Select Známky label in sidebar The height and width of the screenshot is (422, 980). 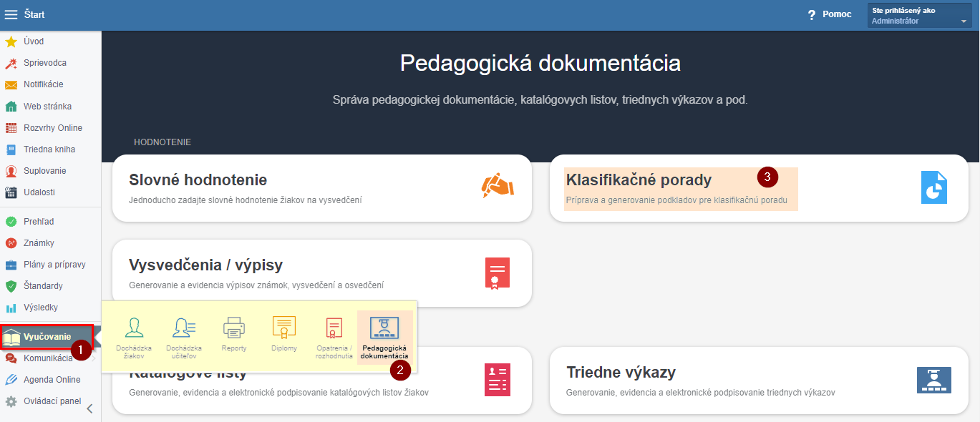point(39,243)
